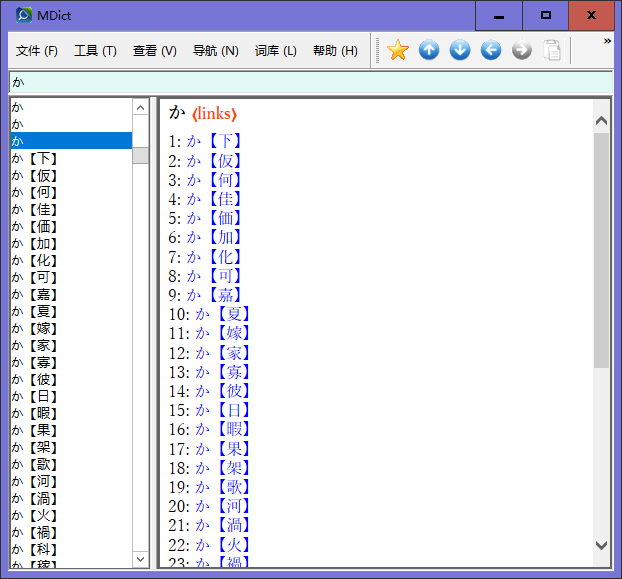The height and width of the screenshot is (579, 622).
Task: Select か【渦】 in the word list
Action: (71, 498)
